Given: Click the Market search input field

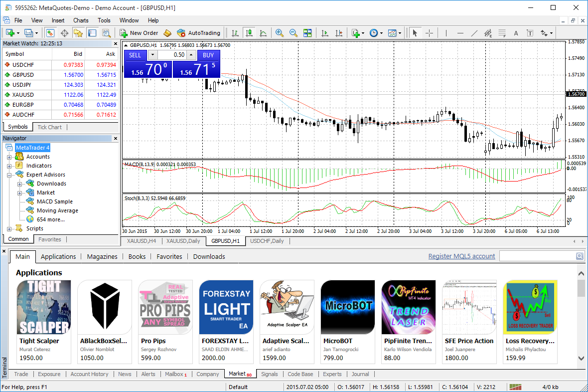Looking at the screenshot, I should point(538,256).
